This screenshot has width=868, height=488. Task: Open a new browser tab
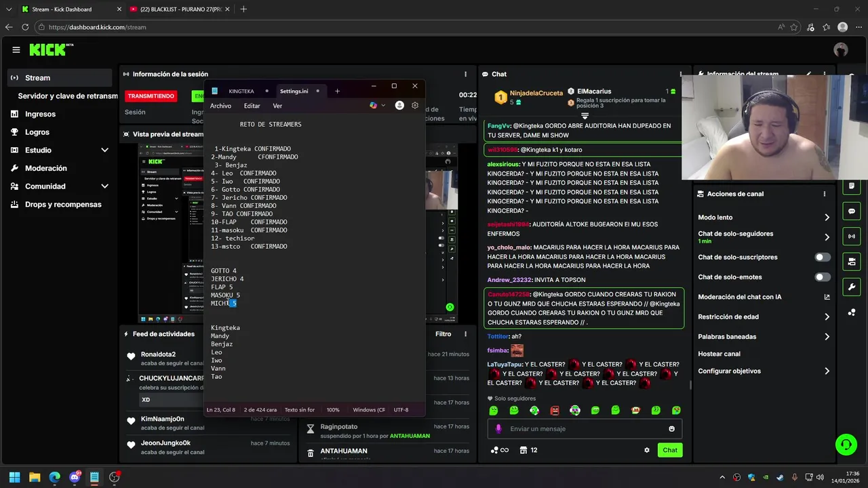pos(243,9)
